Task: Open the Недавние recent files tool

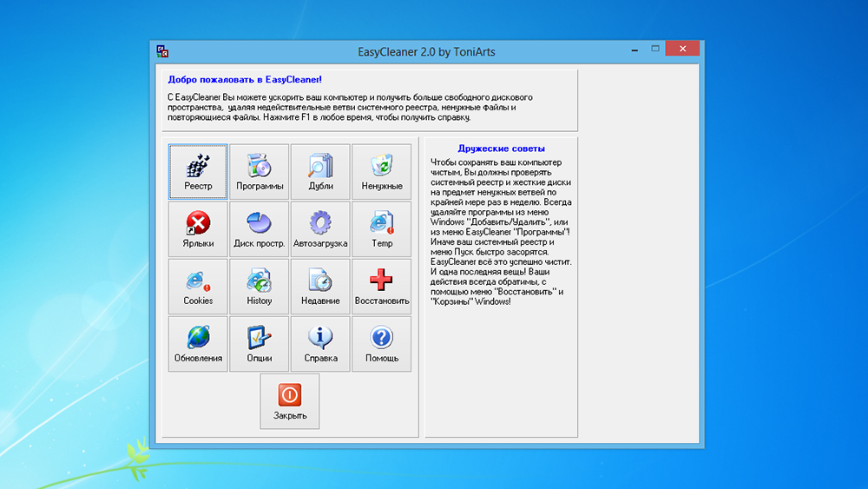Action: pyautogui.click(x=320, y=287)
